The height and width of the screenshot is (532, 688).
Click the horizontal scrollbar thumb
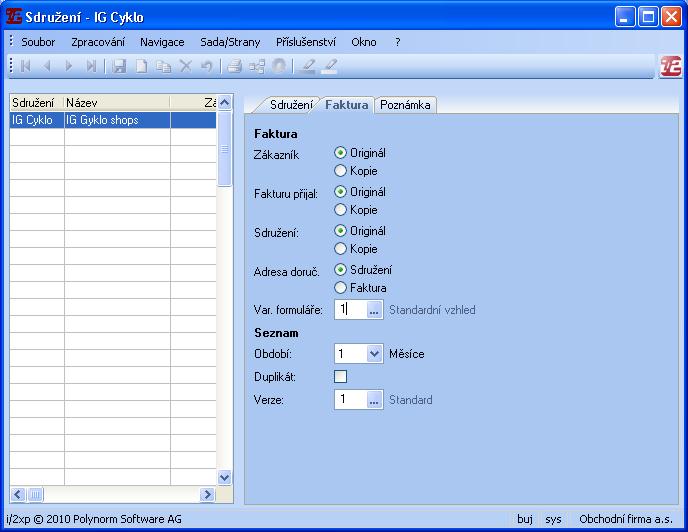[x=36, y=495]
